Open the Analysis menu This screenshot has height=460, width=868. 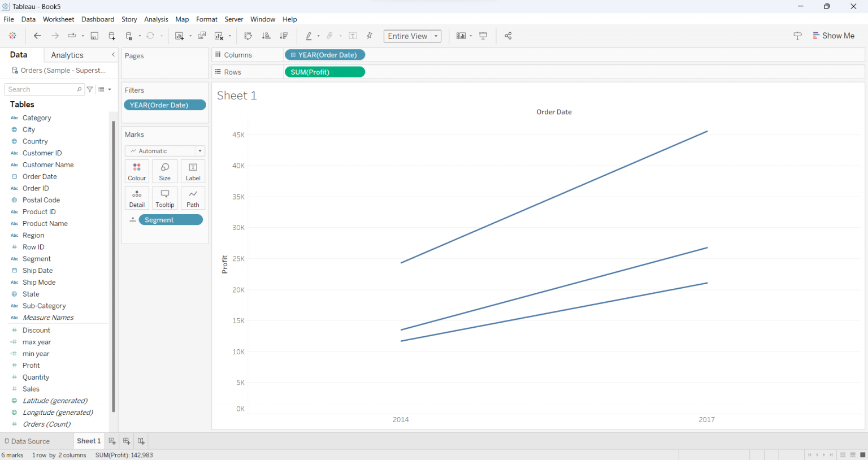[x=156, y=19]
